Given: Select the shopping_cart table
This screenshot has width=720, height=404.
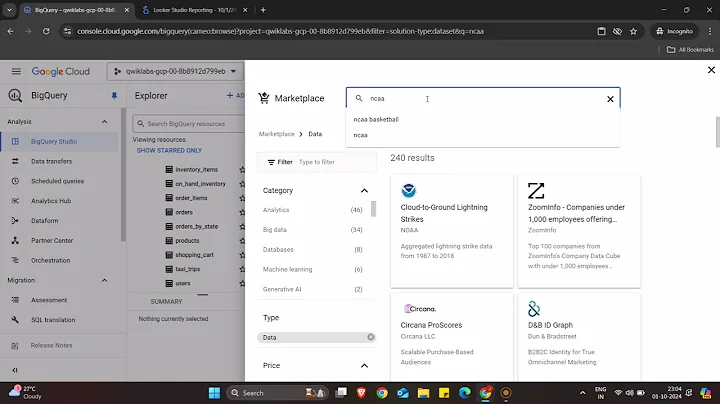Looking at the screenshot, I should (x=194, y=255).
